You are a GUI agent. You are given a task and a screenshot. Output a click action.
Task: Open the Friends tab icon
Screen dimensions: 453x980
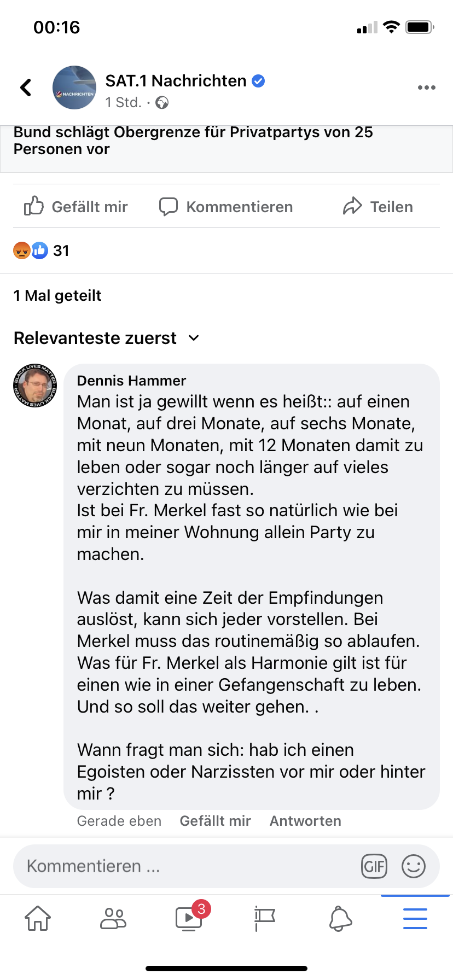tap(113, 918)
